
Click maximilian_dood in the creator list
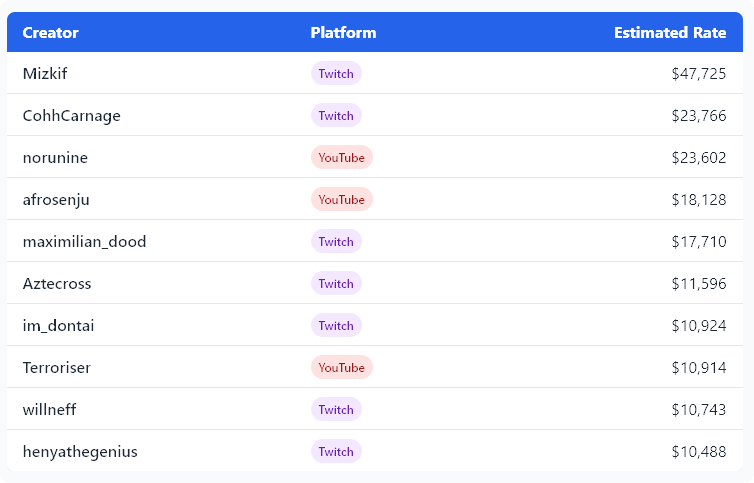pos(84,241)
